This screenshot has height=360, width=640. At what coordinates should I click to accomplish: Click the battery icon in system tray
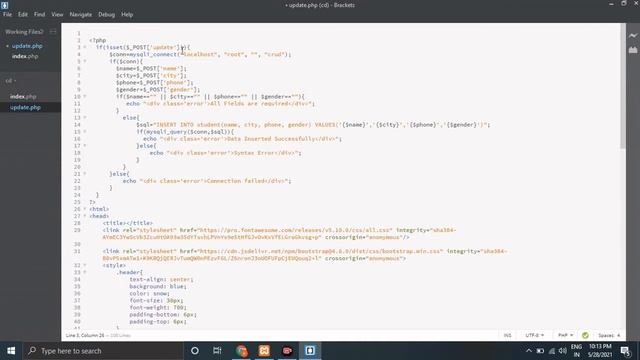coord(540,351)
